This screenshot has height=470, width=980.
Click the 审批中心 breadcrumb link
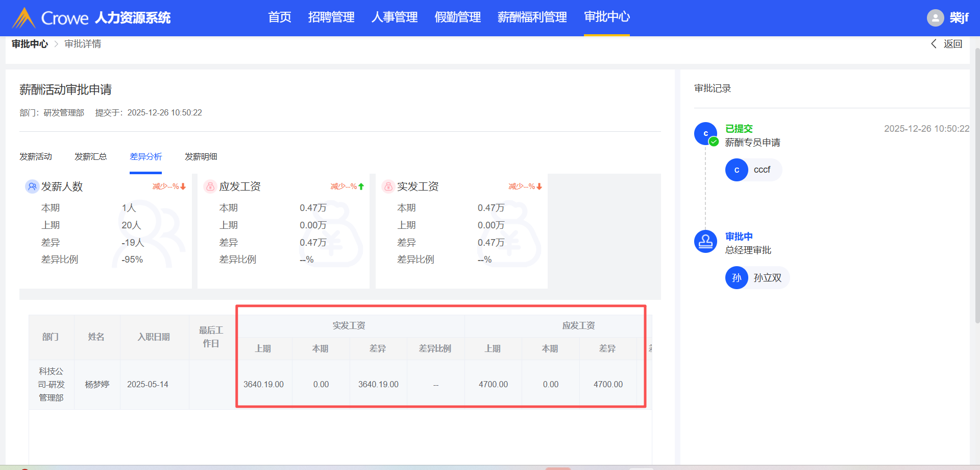pos(30,44)
